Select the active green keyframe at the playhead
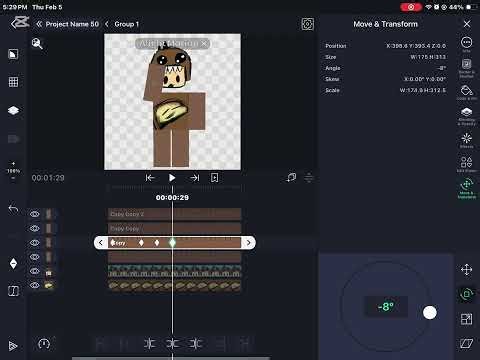Image resolution: width=480 pixels, height=360 pixels. 172,243
